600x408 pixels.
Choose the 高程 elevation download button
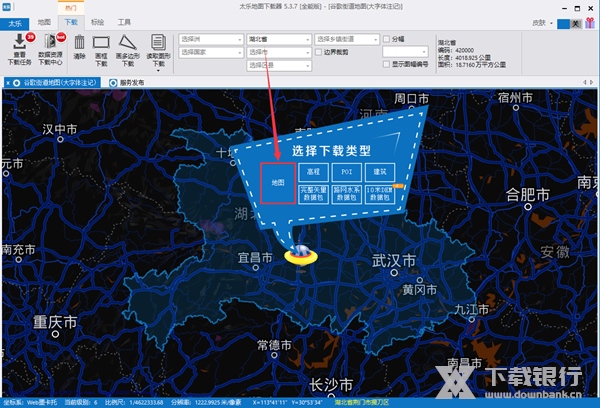click(313, 172)
